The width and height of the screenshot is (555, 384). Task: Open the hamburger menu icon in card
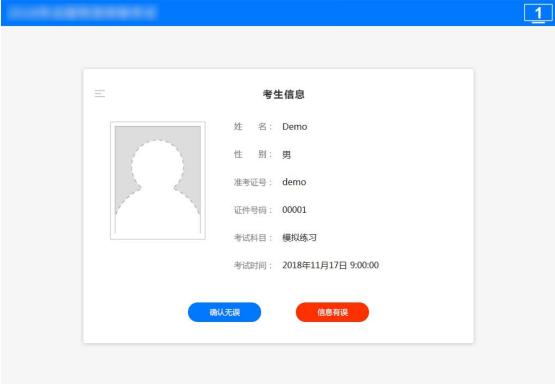(x=100, y=93)
